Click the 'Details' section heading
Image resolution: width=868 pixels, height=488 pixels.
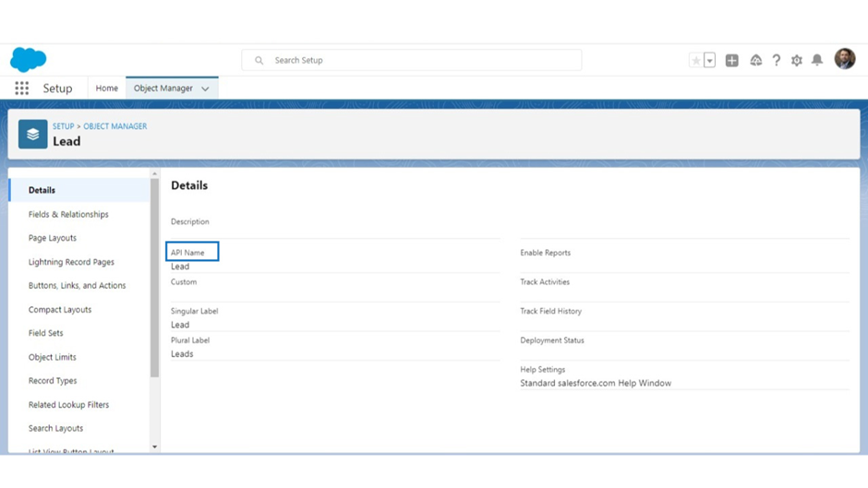(189, 185)
